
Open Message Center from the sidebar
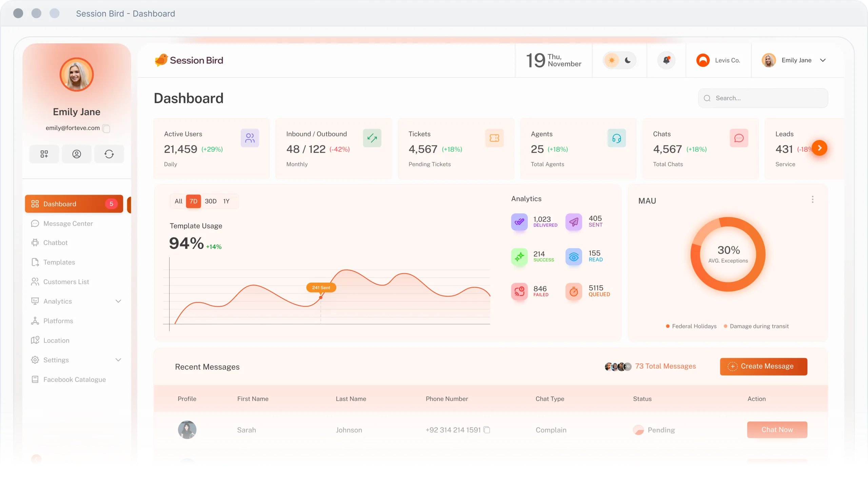[x=68, y=224]
